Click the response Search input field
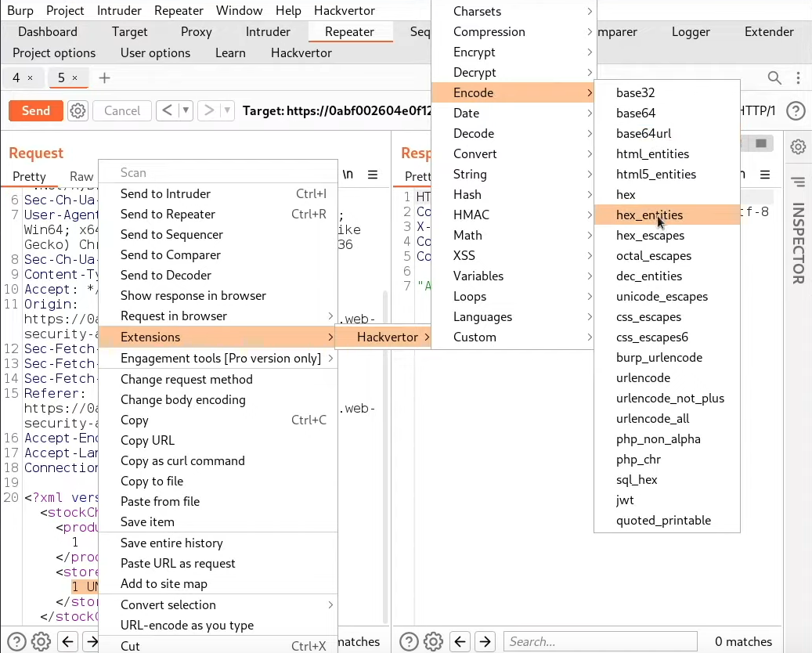This screenshot has width=812, height=653. 600,642
